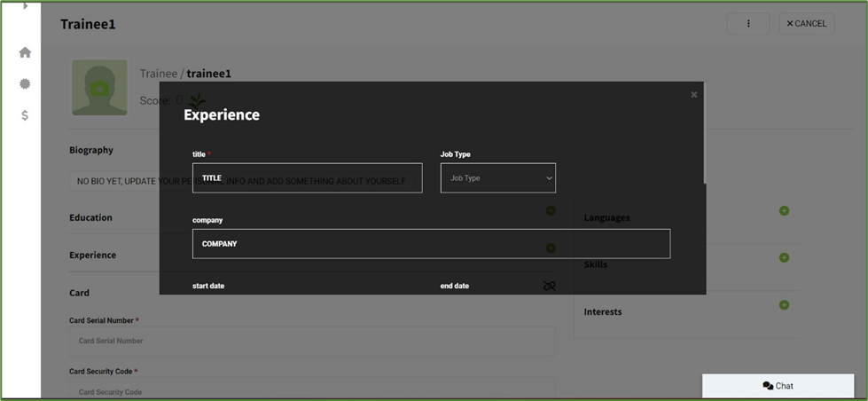This screenshot has height=401, width=868.
Task: Add education with the plus icon
Action: tap(551, 211)
